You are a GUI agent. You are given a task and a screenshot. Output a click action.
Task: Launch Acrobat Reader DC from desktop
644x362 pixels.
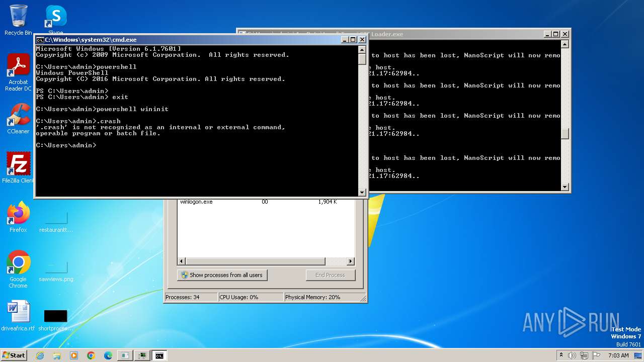(18, 72)
